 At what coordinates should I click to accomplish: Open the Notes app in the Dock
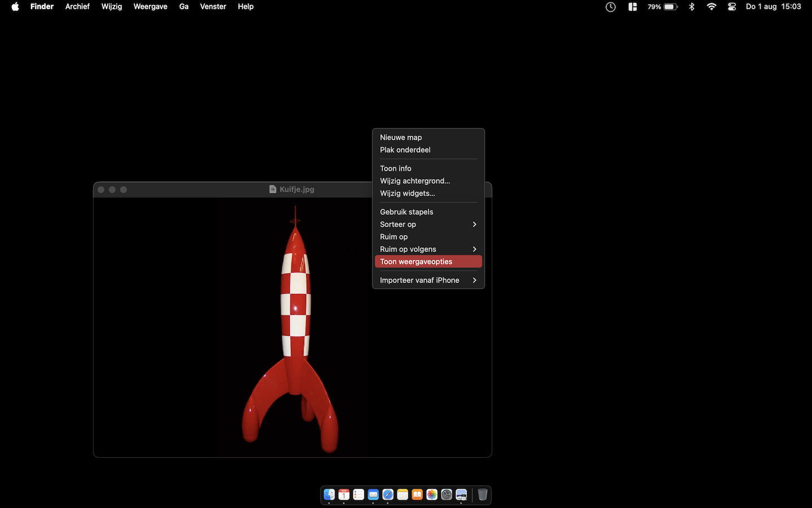point(403,494)
